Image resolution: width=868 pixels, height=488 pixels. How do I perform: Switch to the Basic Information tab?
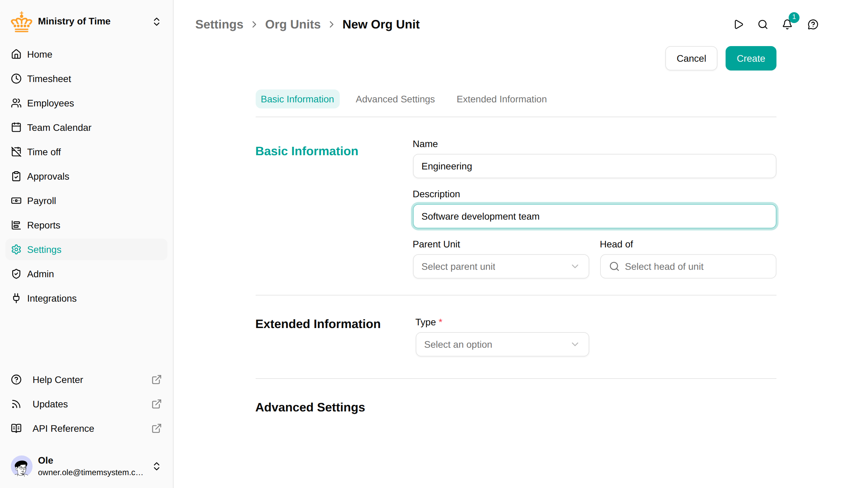(297, 99)
